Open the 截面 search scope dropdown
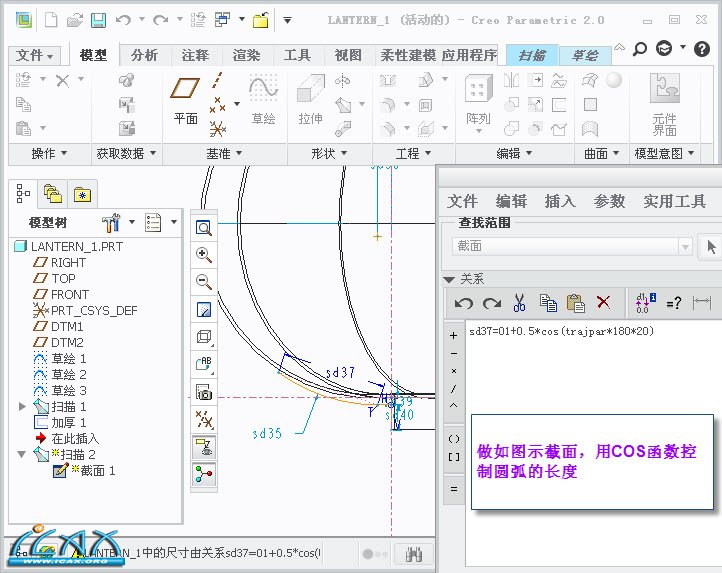Screen dimensions: 722x573 point(685,246)
